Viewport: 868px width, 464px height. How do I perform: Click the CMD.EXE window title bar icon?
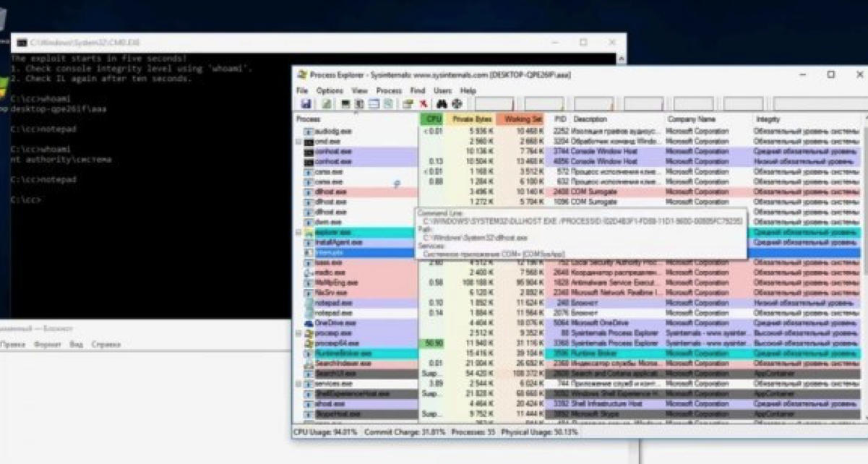pos(22,43)
